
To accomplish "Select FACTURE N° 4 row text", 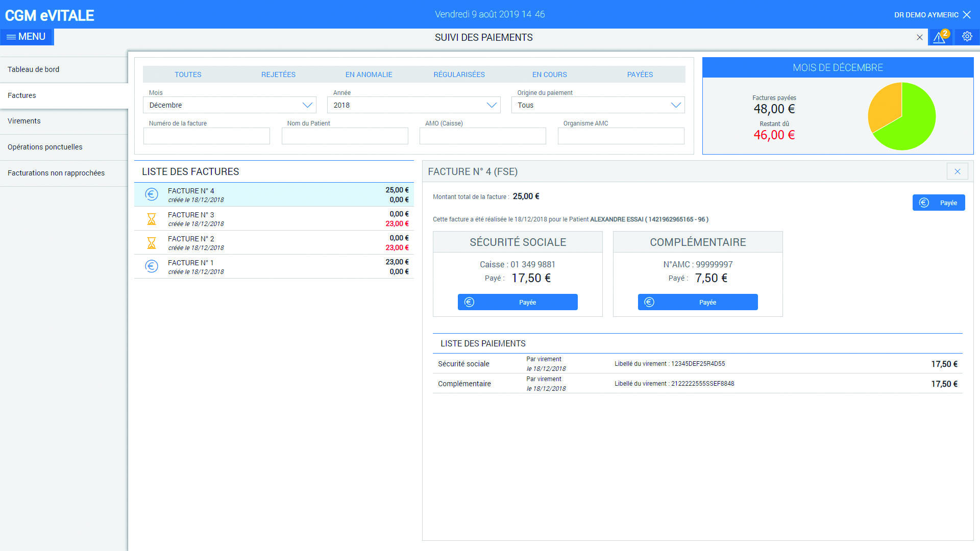I will 191,191.
